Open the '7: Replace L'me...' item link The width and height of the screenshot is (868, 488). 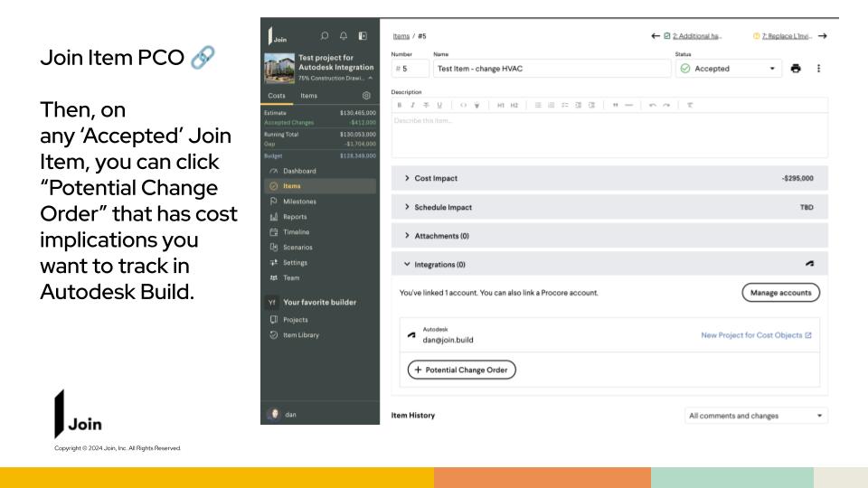pos(782,36)
